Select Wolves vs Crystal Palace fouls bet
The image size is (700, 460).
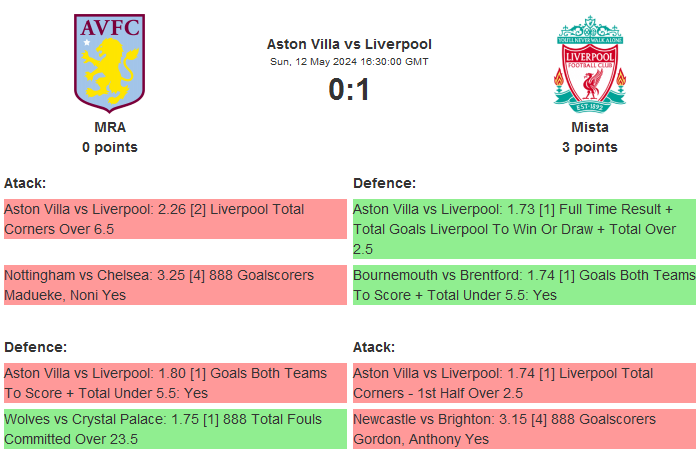[174, 429]
